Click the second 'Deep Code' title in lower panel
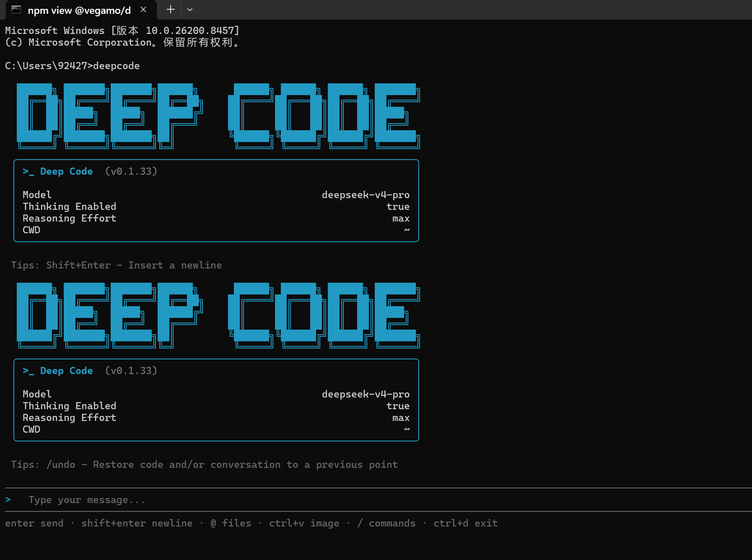 pos(66,371)
